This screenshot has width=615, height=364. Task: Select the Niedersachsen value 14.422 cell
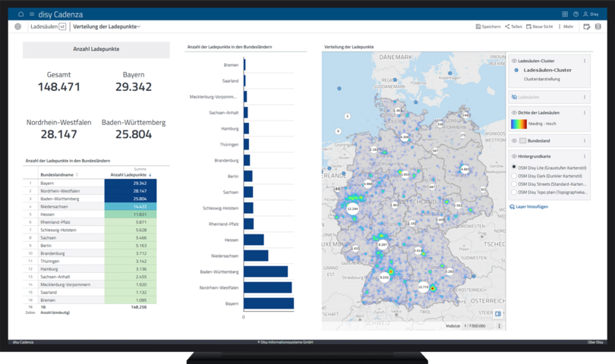click(x=131, y=206)
